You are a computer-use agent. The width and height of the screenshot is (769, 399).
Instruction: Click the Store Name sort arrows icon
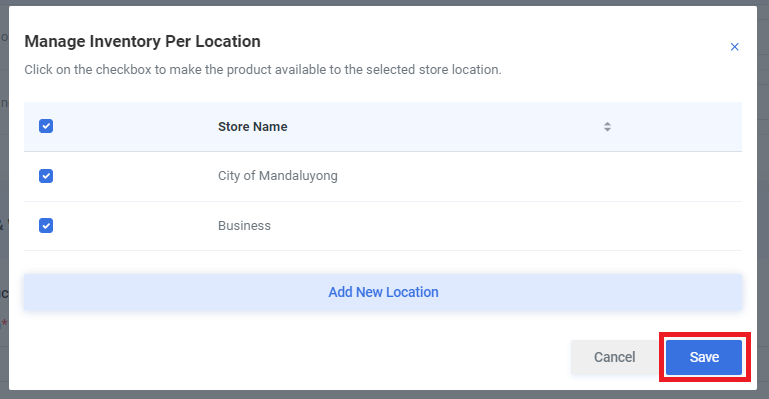(607, 126)
